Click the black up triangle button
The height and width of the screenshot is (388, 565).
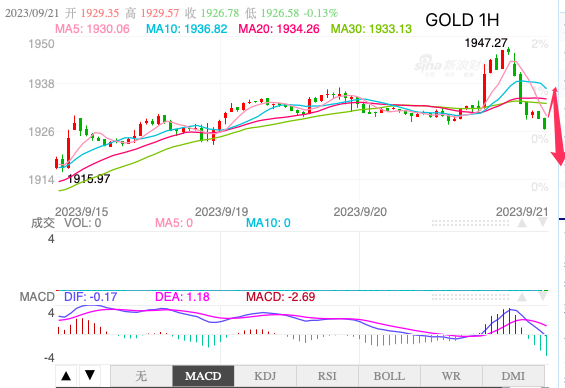(66, 376)
